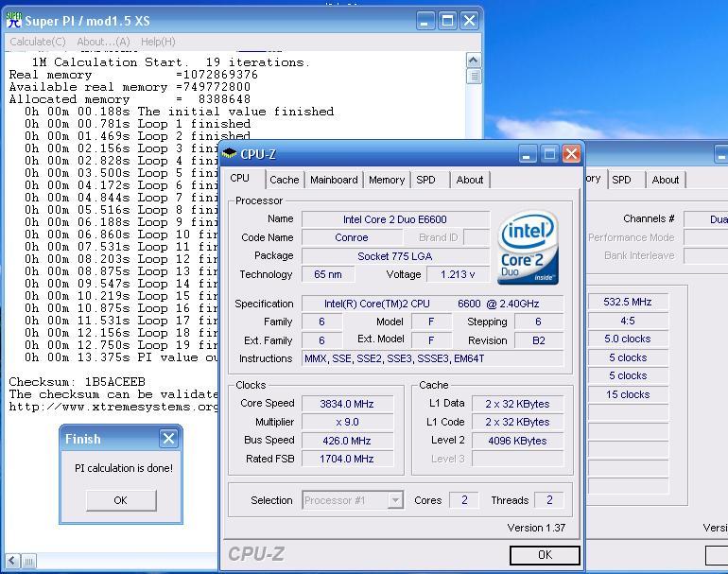Viewport: 728px width, 574px height.
Task: Minimize the CPU-Z window
Action: pos(527,154)
